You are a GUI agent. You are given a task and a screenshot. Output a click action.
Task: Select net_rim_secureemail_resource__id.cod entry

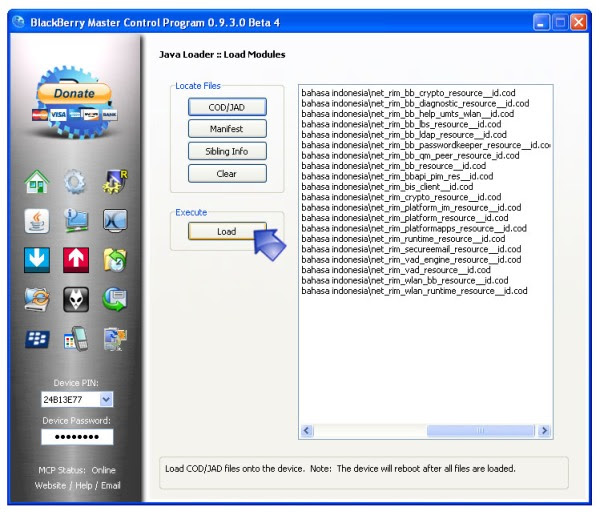coord(411,249)
